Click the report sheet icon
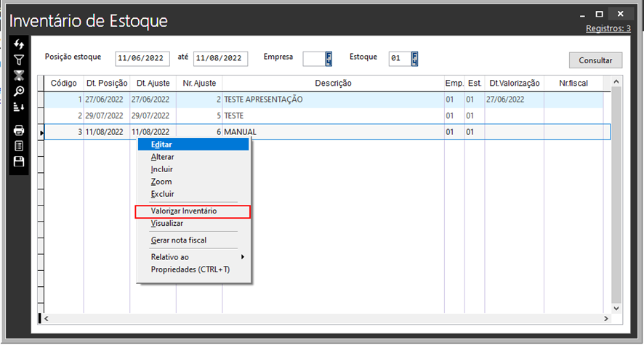The height and width of the screenshot is (345, 644). 19,146
